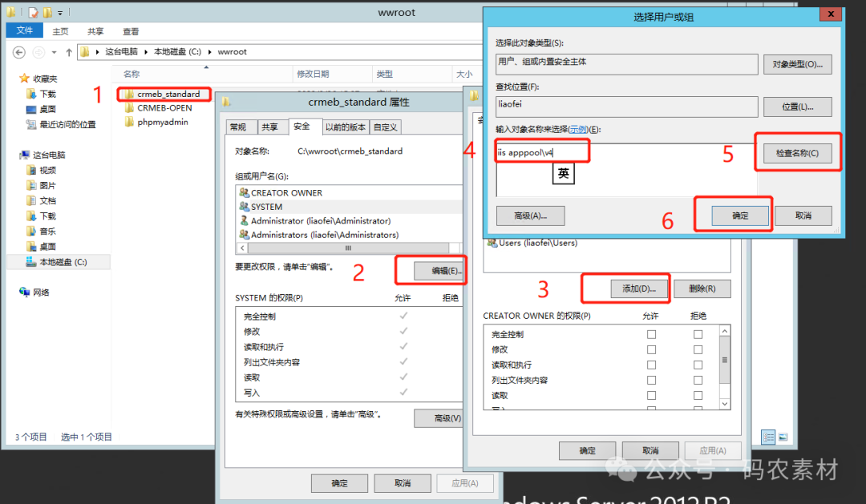Select Favorites star icon in sidebar
This screenshot has width=866, height=504.
pos(24,79)
